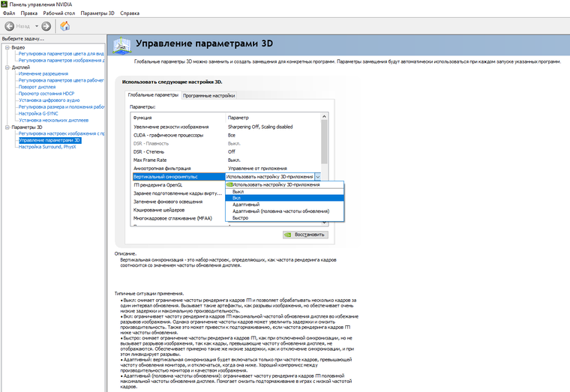The image size is (570, 392).
Task: Open Регулировка размера и положения рабочего стола
Action: 61,107
